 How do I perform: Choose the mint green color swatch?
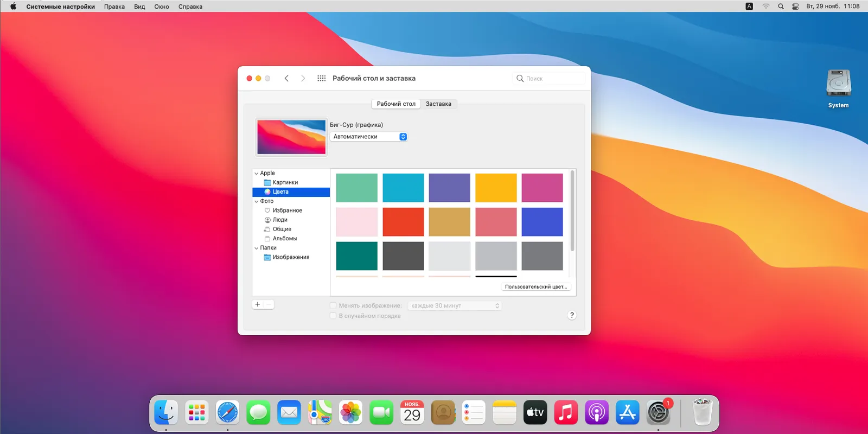(357, 188)
